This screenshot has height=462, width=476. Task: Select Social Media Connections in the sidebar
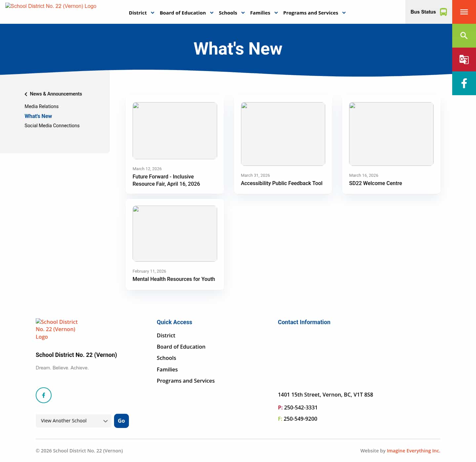pyautogui.click(x=52, y=126)
